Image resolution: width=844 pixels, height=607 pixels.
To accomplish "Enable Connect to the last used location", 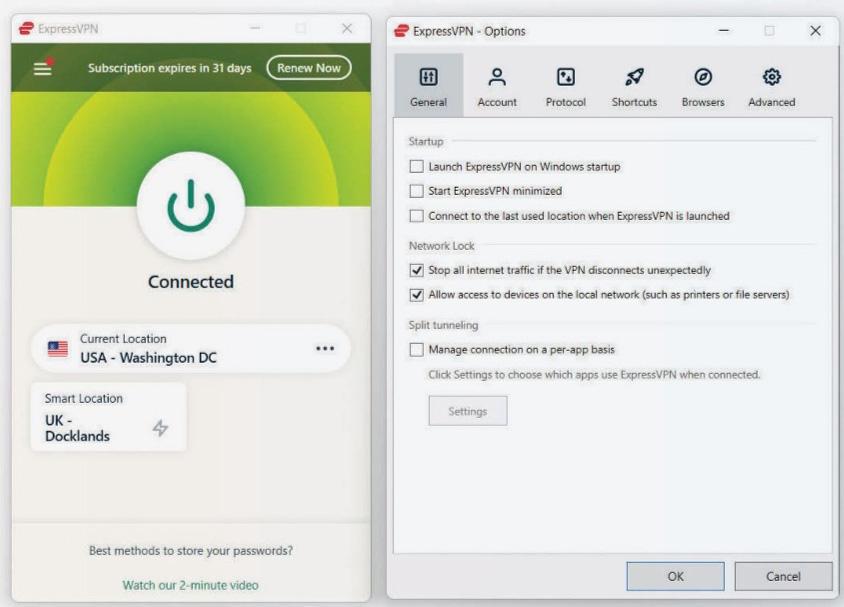I will (x=417, y=216).
